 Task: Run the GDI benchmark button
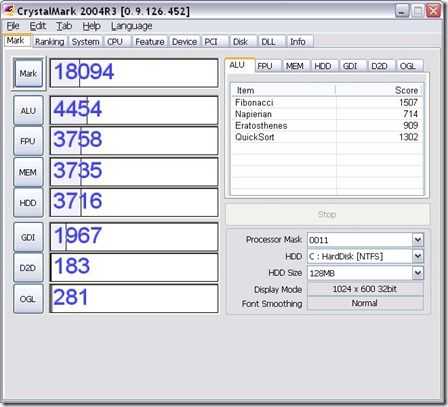(x=28, y=237)
